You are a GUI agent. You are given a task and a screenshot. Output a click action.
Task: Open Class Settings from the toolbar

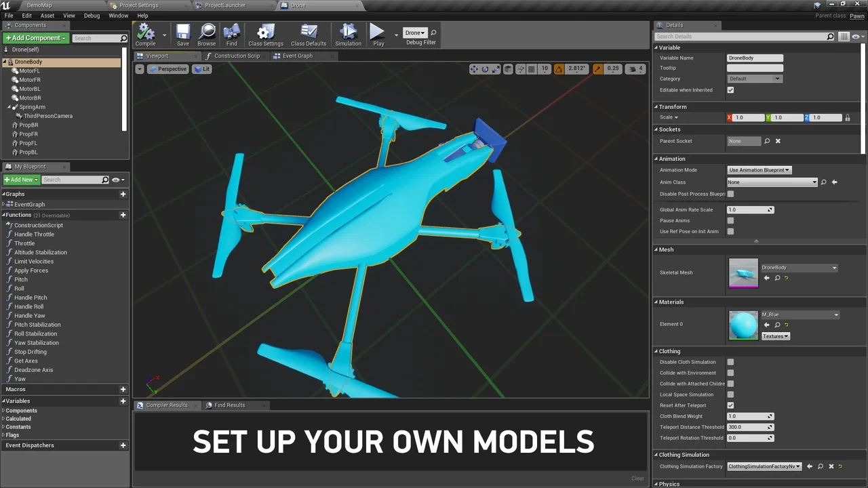pos(266,33)
